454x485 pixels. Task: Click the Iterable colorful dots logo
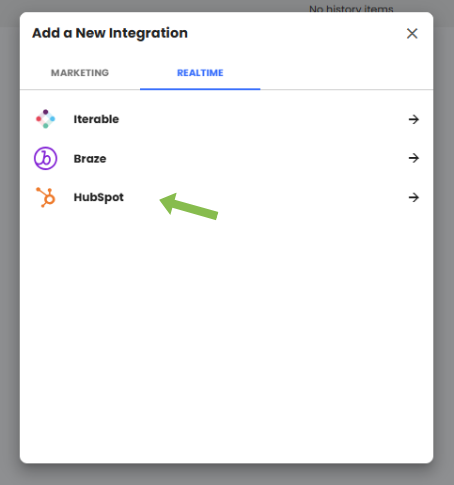45,119
